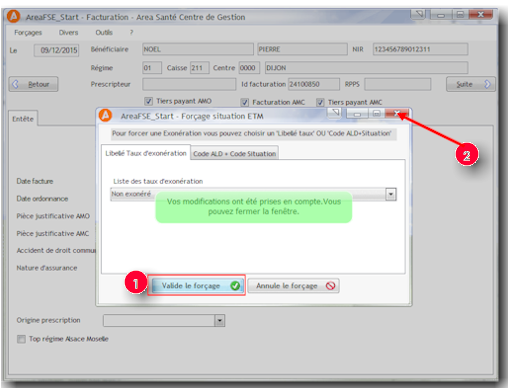
Task: Open 'Code ALD + Code Situation' tab
Action: pos(235,154)
